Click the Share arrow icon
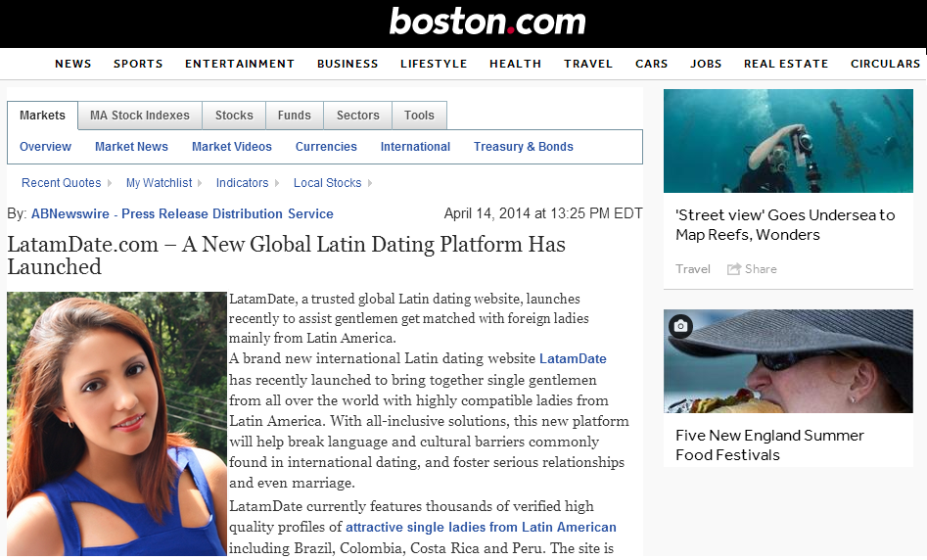 coord(734,269)
